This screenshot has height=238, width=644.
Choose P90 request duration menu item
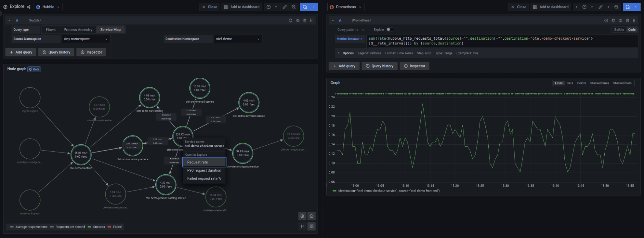click(x=204, y=170)
